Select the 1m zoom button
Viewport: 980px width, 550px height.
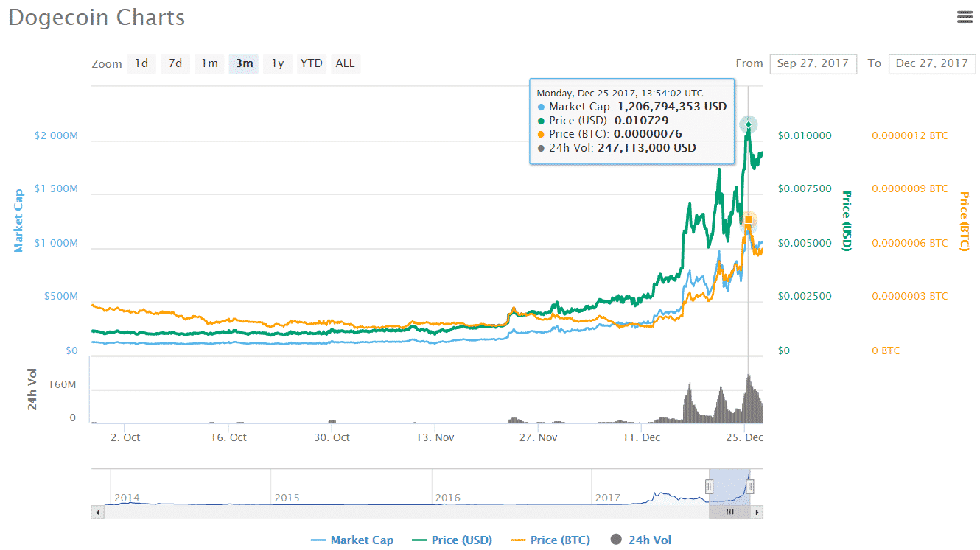210,63
